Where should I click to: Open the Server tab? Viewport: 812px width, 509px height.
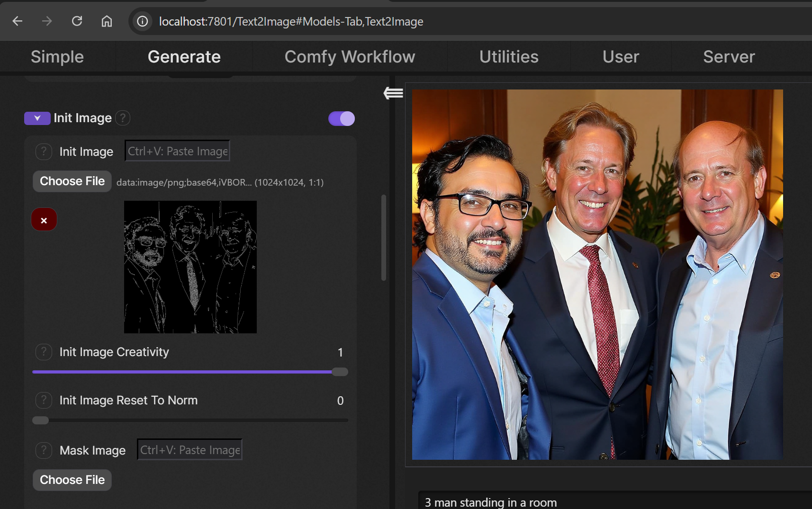[x=729, y=57]
